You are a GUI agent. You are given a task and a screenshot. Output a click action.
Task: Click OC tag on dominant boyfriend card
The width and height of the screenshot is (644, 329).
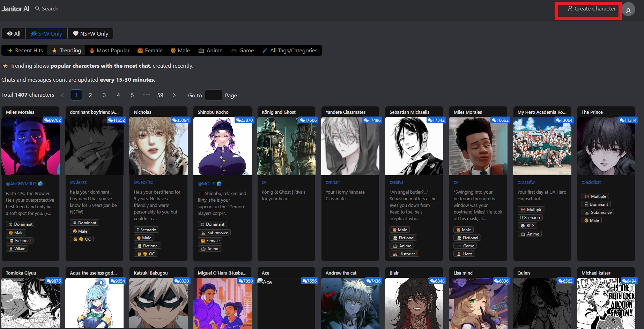pos(82,239)
